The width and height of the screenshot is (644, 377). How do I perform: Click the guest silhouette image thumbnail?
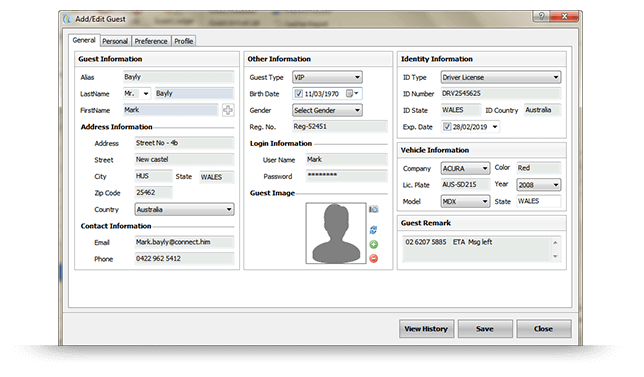pyautogui.click(x=336, y=233)
